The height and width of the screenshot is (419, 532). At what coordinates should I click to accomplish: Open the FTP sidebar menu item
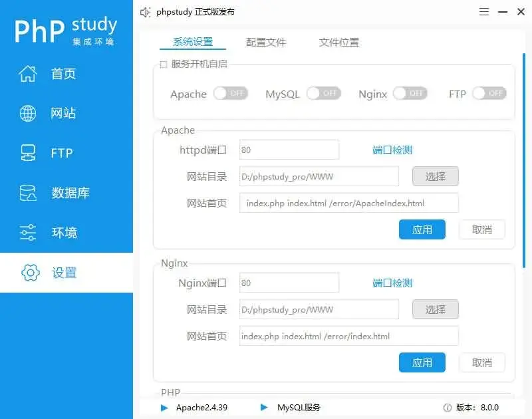66,153
